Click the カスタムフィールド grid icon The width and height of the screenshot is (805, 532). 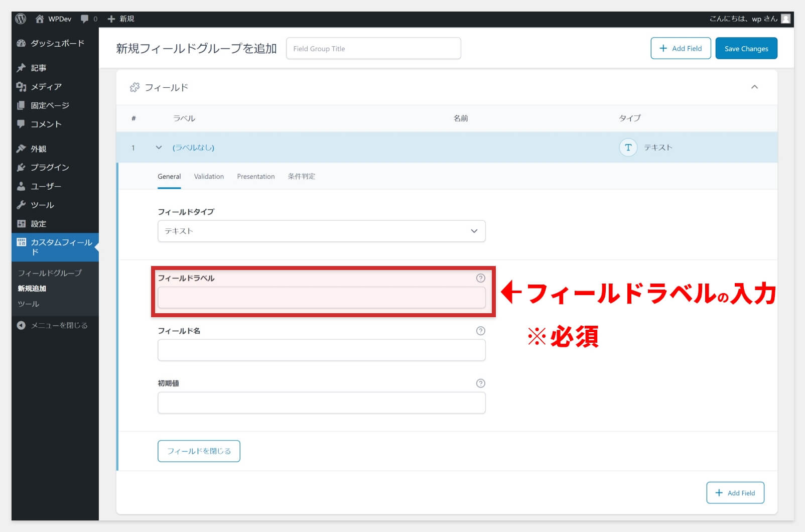pyautogui.click(x=21, y=242)
